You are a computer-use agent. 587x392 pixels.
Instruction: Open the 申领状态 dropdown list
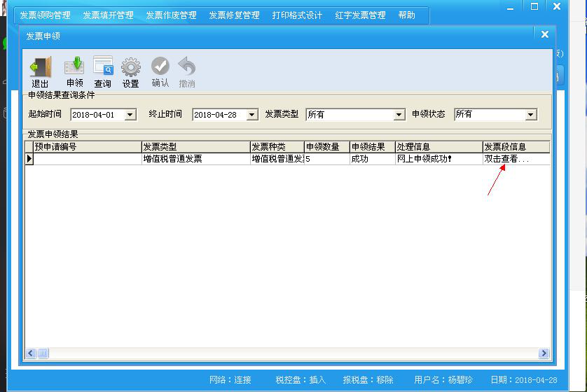pyautogui.click(x=531, y=115)
